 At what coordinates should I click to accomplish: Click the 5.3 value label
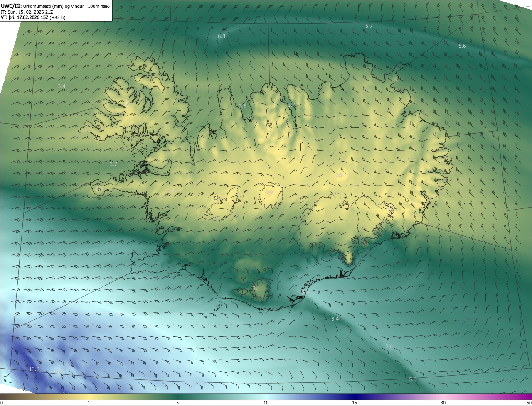413,379
